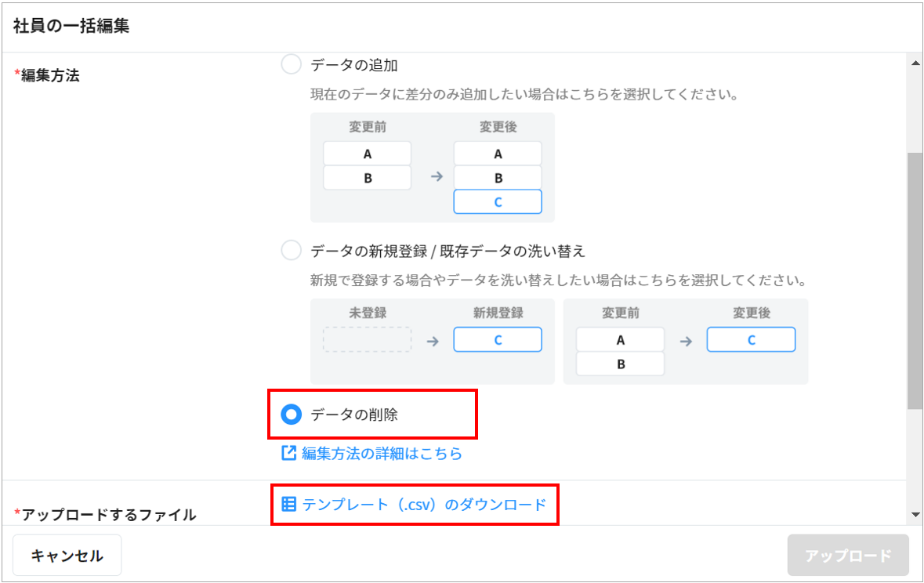Click the 編集方法 field label
Viewport: 924px width, 583px height.
50,76
